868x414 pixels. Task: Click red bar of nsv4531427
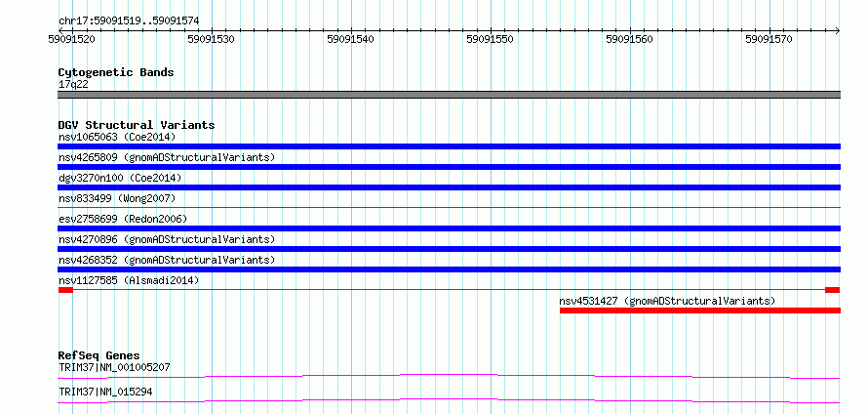click(700, 310)
